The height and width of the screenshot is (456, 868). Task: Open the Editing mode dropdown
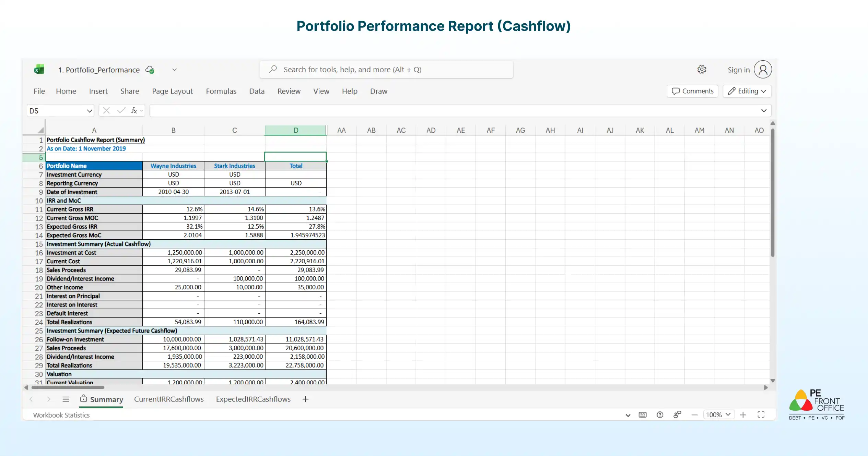click(747, 91)
